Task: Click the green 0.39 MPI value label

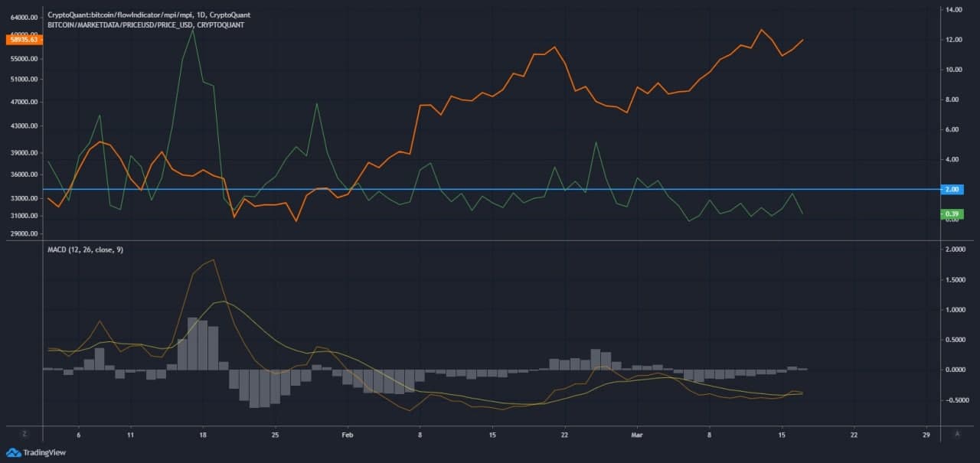Action: [x=952, y=214]
